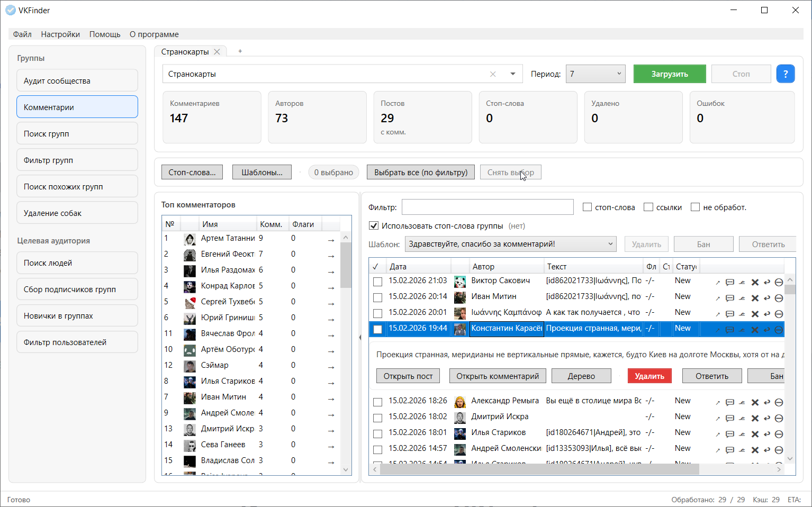Viewport: 812px width, 507px height.
Task: Click the open-post arrow icon in Илья Стариков's comment row
Action: [x=718, y=434]
